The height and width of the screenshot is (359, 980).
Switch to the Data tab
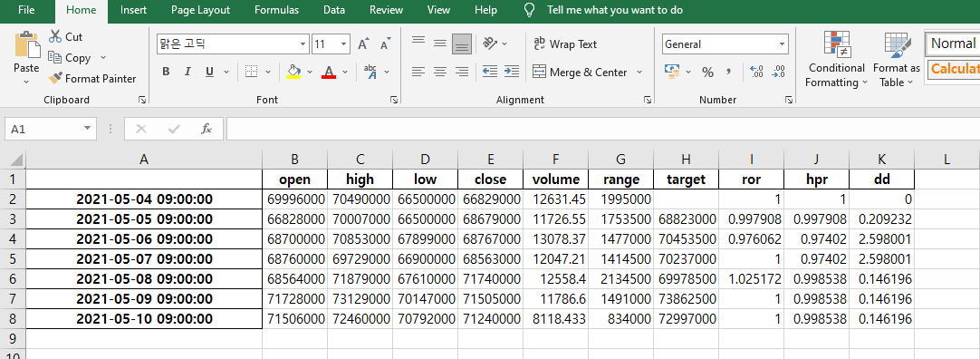334,10
